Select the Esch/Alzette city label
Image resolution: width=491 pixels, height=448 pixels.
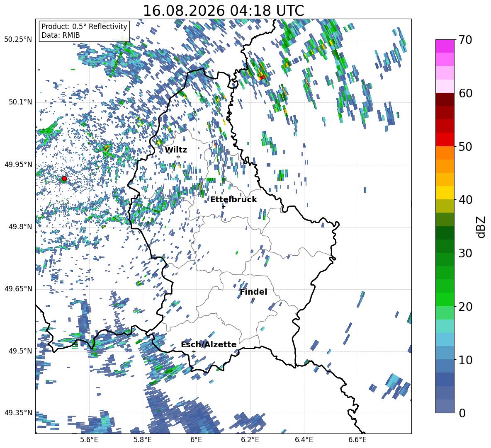click(209, 344)
